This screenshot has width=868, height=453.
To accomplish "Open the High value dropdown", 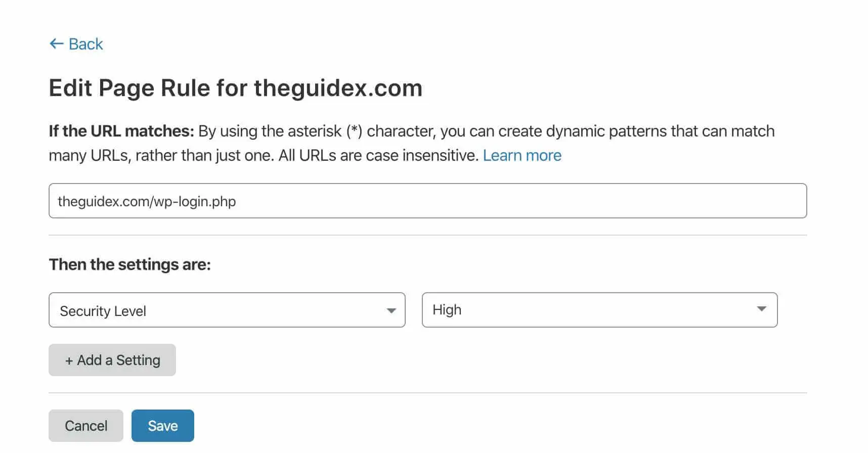I will pyautogui.click(x=599, y=310).
